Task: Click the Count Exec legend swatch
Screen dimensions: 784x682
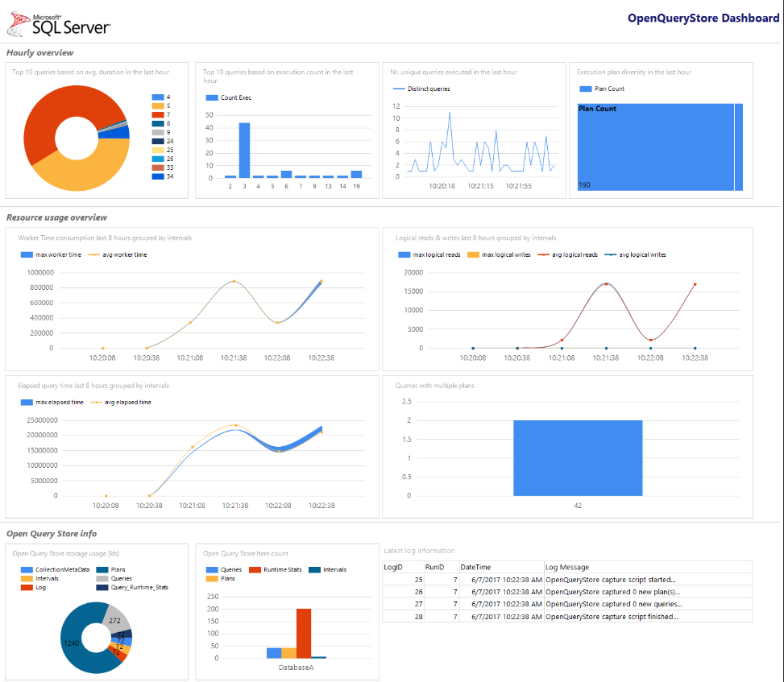Action: (x=211, y=97)
